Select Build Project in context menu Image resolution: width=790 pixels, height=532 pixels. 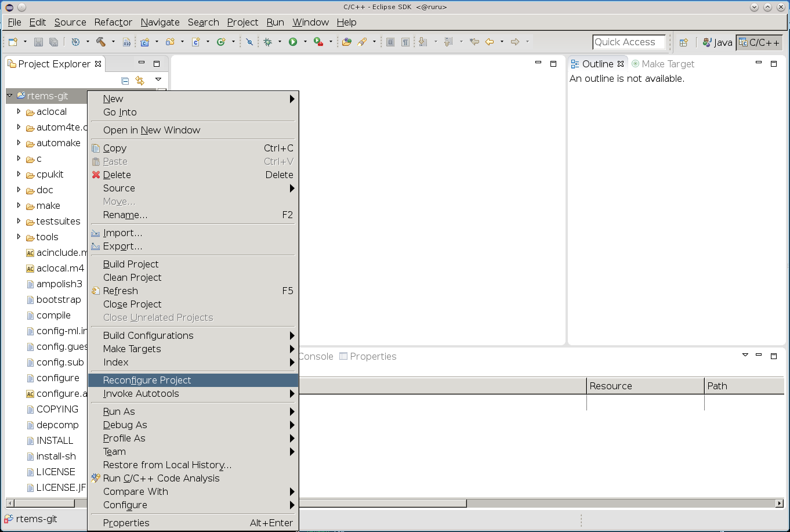pos(131,264)
